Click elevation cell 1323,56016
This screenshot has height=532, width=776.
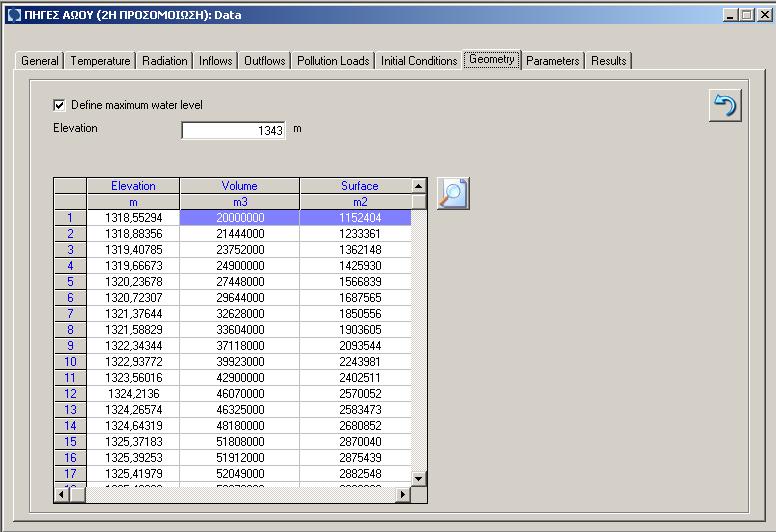click(x=133, y=378)
